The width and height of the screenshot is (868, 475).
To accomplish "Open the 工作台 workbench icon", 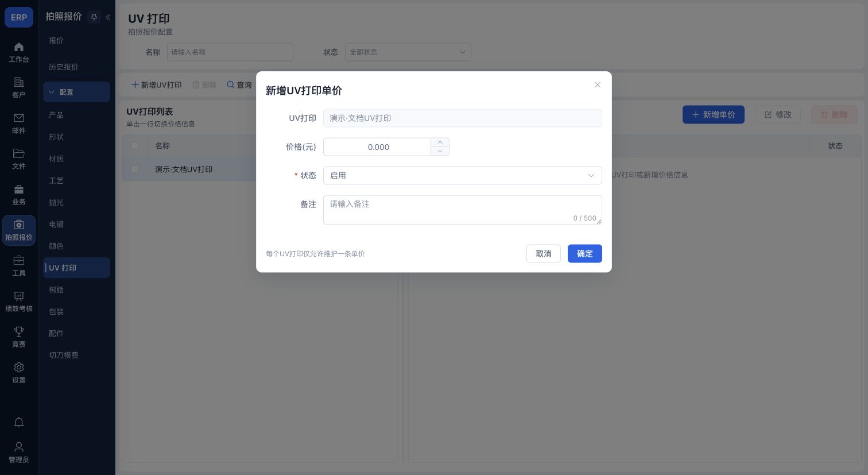I will tap(19, 52).
